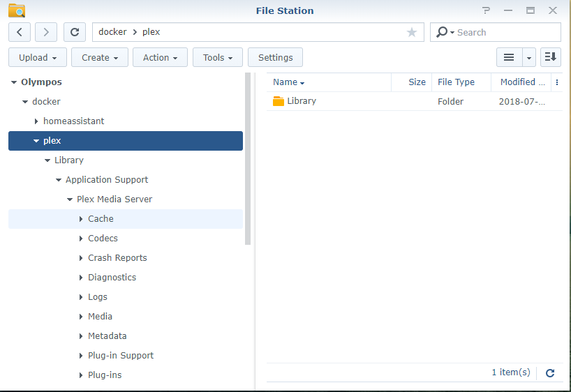
Task: Open the Settings button
Action: coord(275,57)
